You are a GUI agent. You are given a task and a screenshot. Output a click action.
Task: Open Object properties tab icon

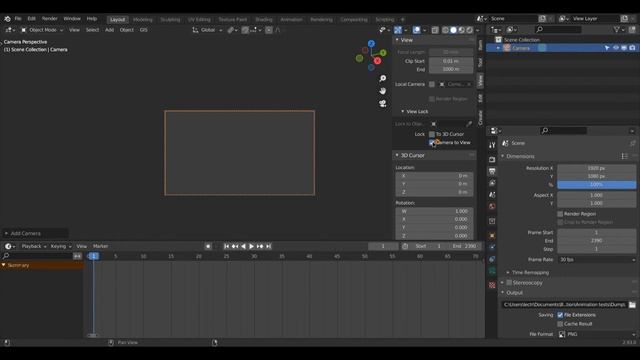tap(492, 236)
